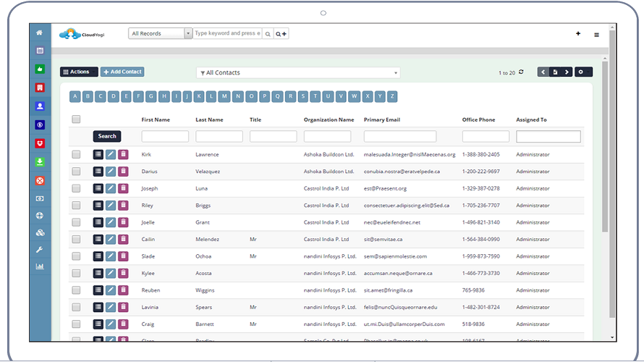Filter contacts by letter M

pyautogui.click(x=224, y=96)
